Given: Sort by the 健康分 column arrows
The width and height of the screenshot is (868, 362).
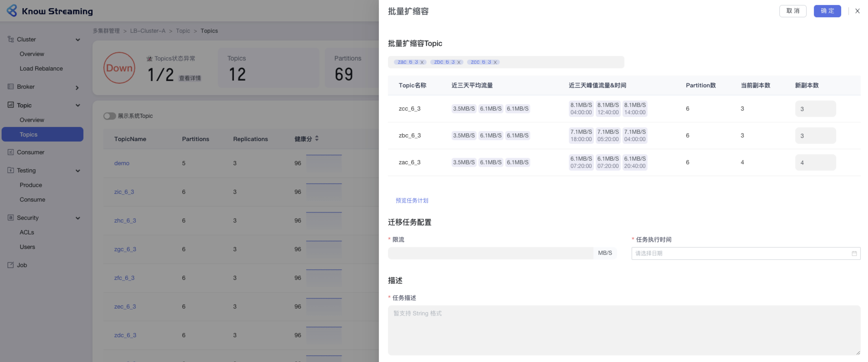Looking at the screenshot, I should [317, 139].
